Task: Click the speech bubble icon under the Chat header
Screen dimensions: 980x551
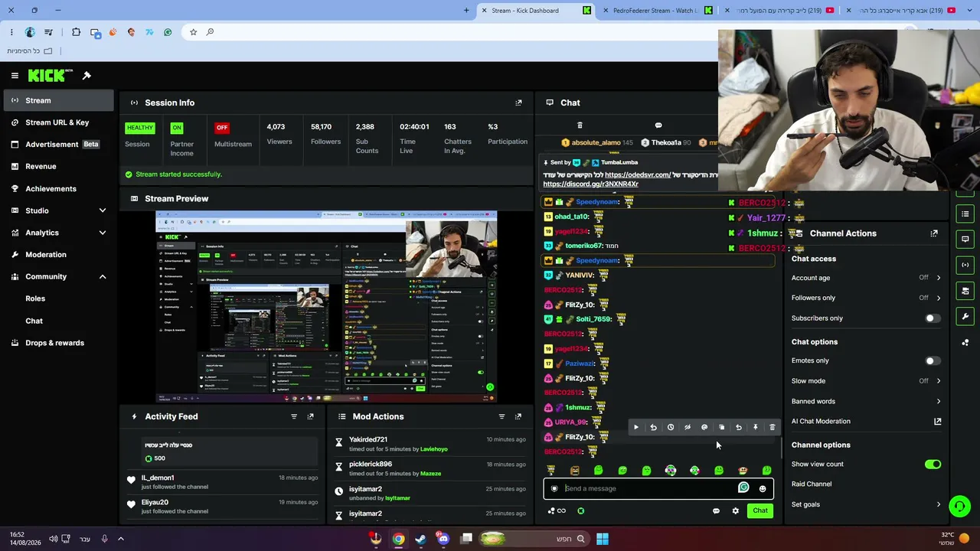Action: 658,126
